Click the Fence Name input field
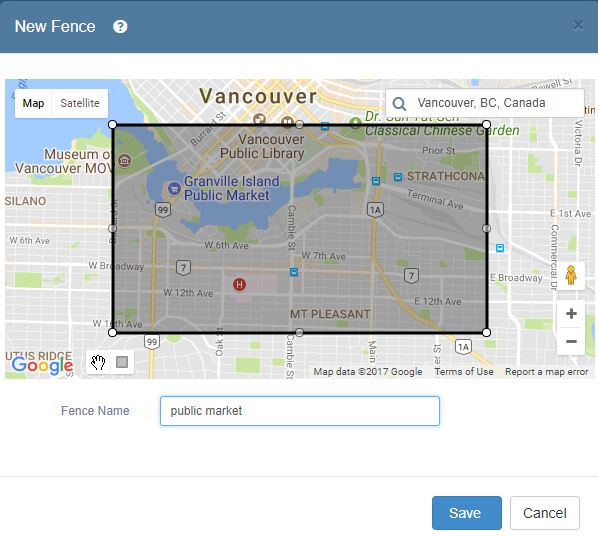The width and height of the screenshot is (598, 537). (x=300, y=411)
